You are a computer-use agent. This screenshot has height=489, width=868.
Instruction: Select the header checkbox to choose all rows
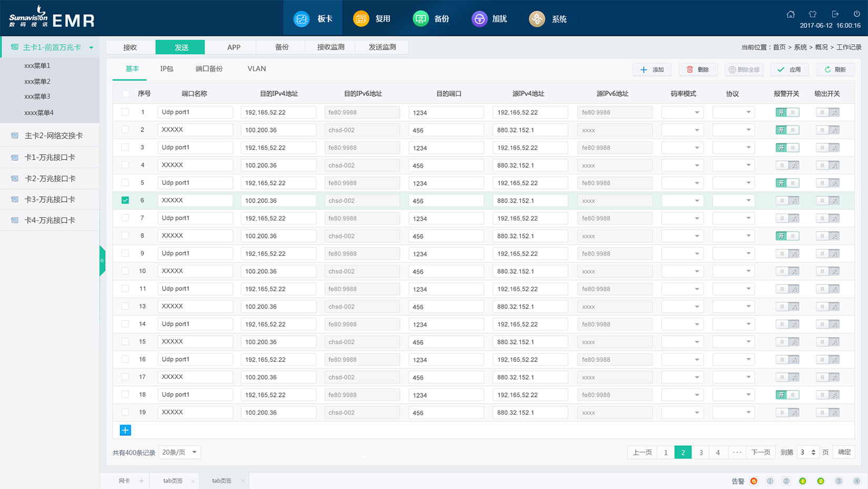[x=125, y=93]
